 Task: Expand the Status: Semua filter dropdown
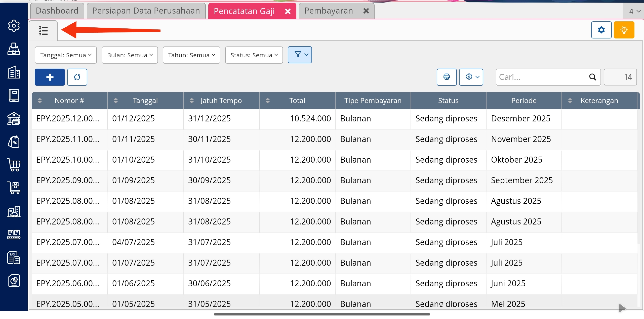coord(254,55)
